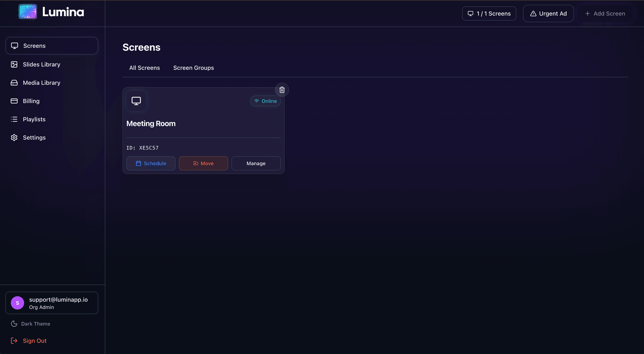Image resolution: width=644 pixels, height=354 pixels.
Task: Move the Meeting Room screen
Action: tap(203, 163)
